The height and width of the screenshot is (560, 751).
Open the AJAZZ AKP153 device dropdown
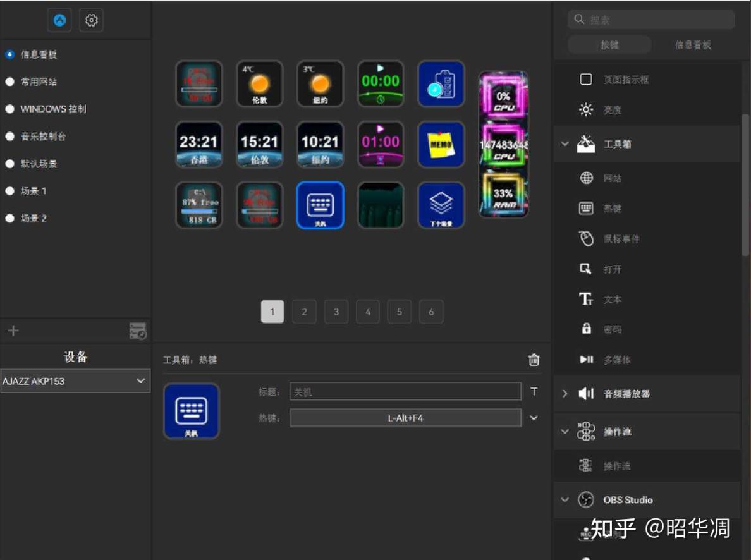75,381
